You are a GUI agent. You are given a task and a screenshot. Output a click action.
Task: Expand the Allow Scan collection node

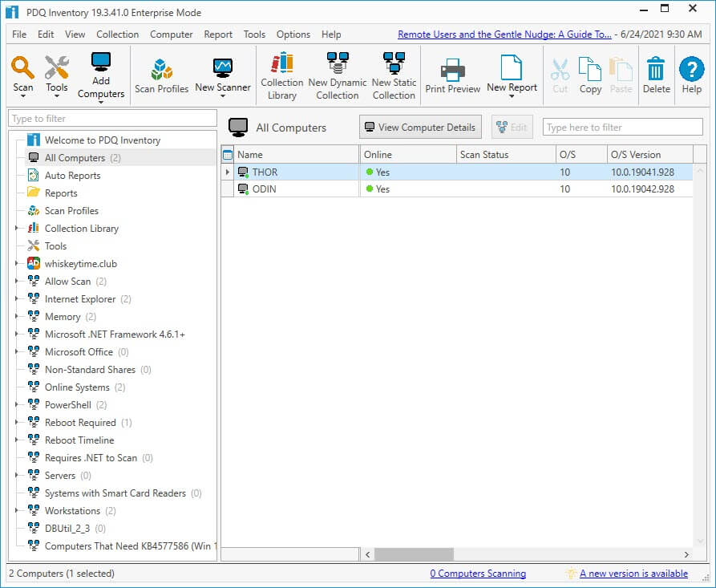click(x=17, y=281)
